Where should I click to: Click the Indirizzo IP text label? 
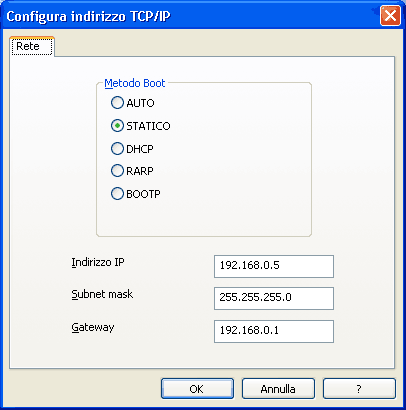coord(98,262)
